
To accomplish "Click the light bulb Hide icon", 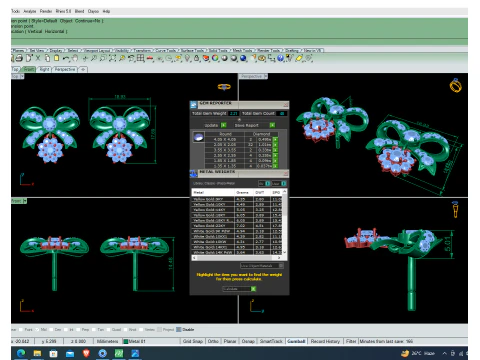I will pos(187,58).
